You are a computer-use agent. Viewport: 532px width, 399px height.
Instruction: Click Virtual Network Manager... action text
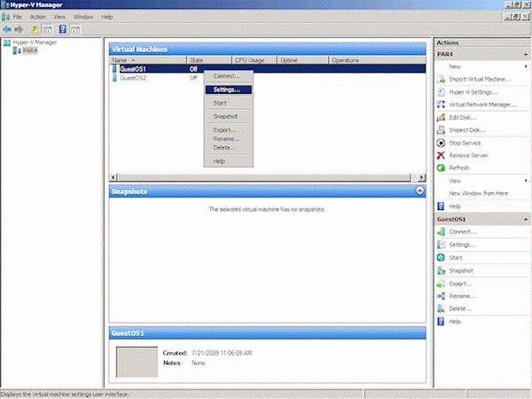tap(483, 105)
